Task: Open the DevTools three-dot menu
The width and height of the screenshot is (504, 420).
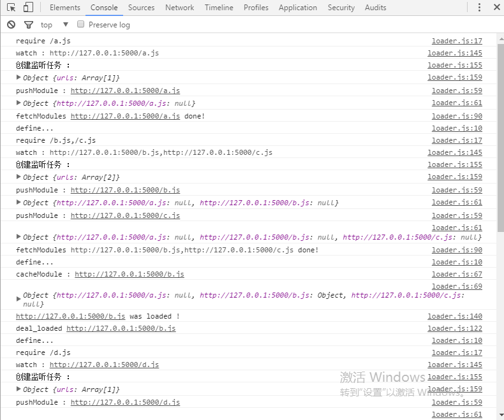Action: point(479,8)
